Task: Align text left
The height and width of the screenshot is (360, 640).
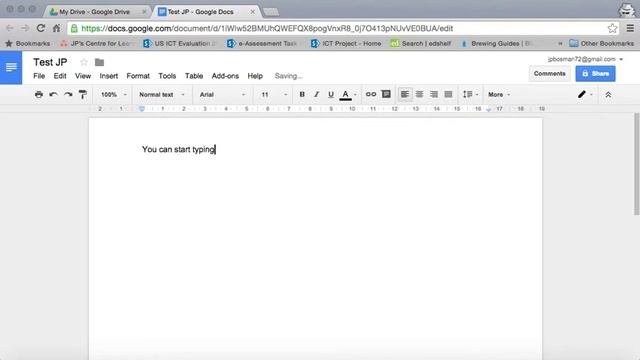Action: pyautogui.click(x=405, y=94)
